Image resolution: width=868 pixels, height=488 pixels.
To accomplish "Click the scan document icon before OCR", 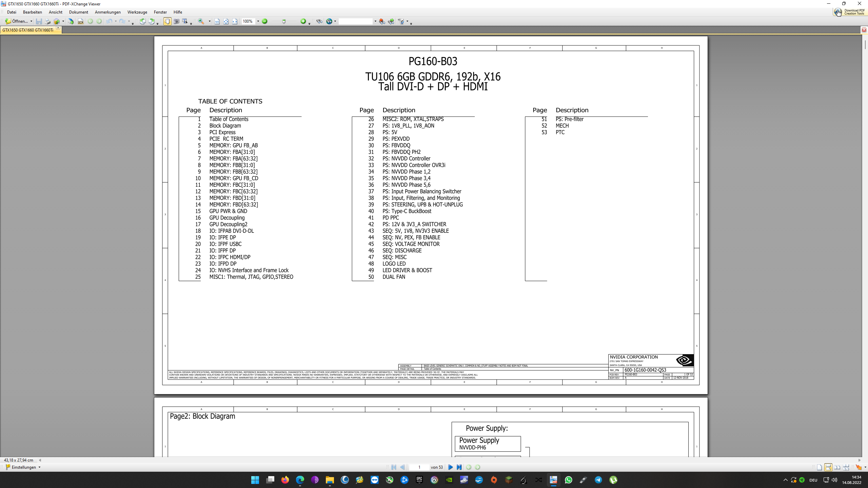I will [71, 21].
